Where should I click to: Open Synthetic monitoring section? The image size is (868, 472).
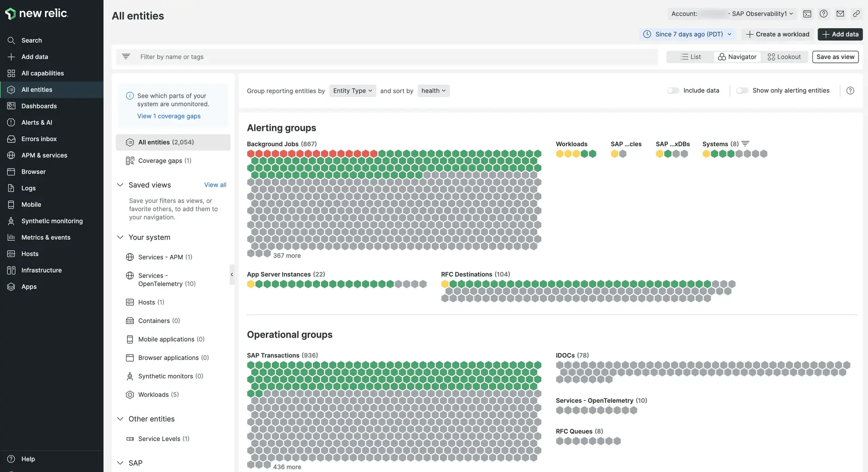tap(52, 220)
